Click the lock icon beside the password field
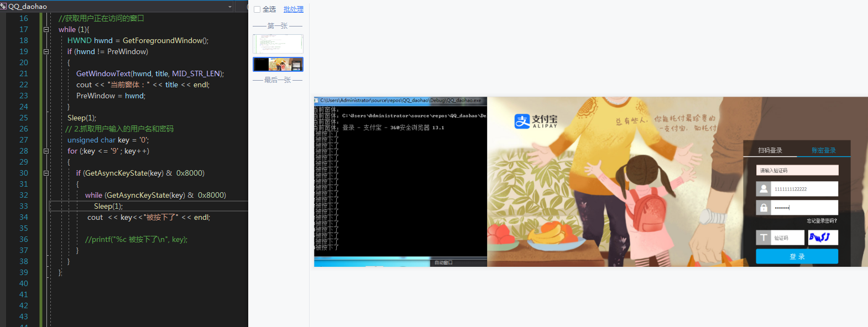Viewport: 868px width, 327px height. 764,208
